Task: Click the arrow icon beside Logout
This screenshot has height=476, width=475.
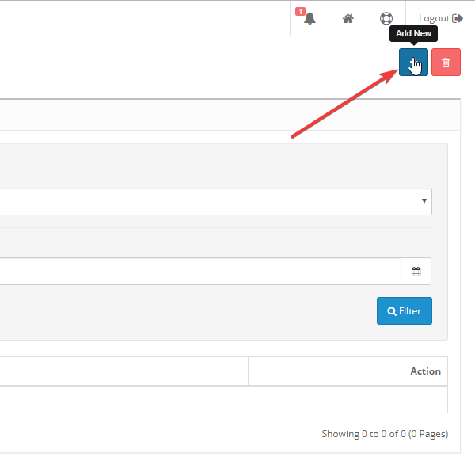Action: pos(458,18)
